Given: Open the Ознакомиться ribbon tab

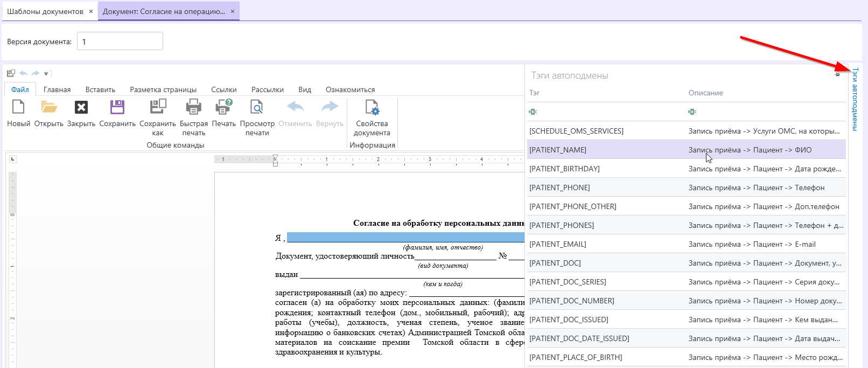Looking at the screenshot, I should [x=350, y=89].
